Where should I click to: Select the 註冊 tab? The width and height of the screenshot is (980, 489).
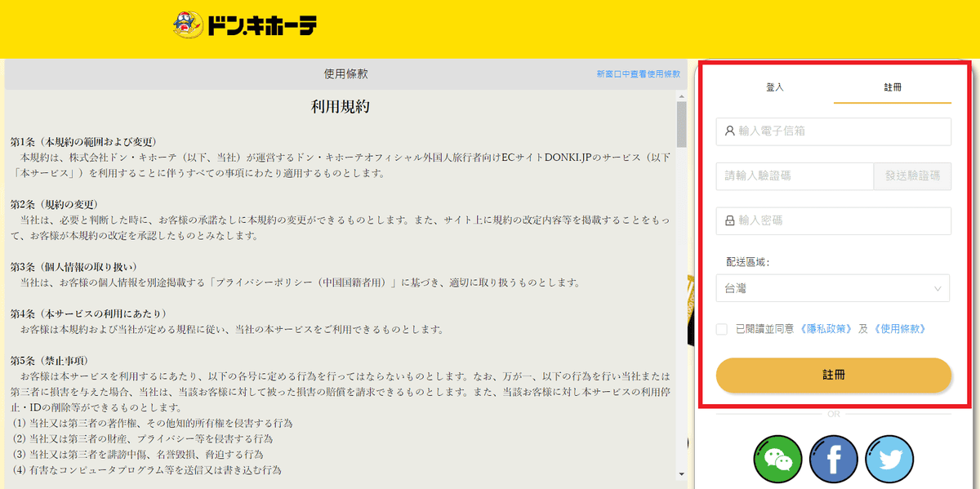pyautogui.click(x=893, y=87)
